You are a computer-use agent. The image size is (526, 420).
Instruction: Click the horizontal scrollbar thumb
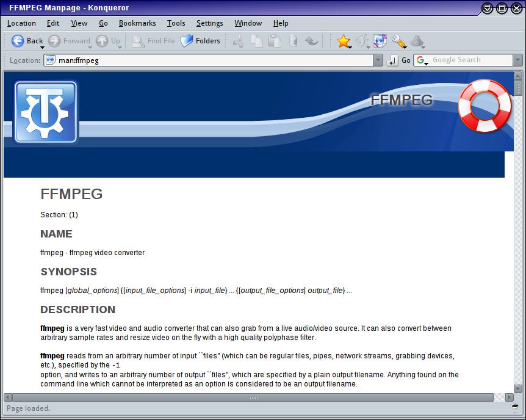253,397
